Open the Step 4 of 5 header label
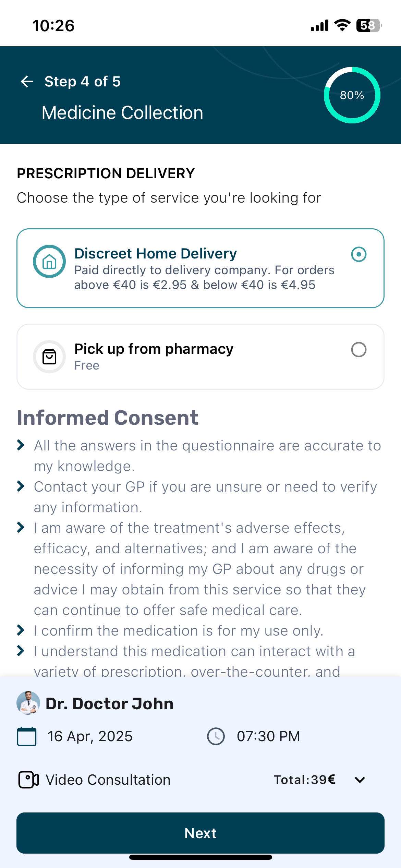 pos(83,82)
